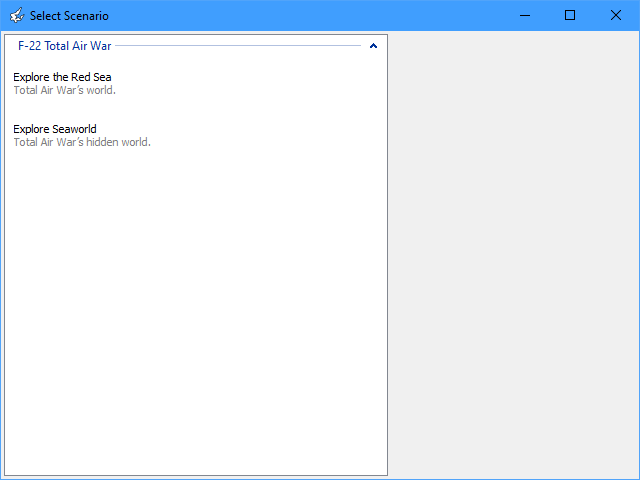Click the Select Scenario app icon

point(16,16)
